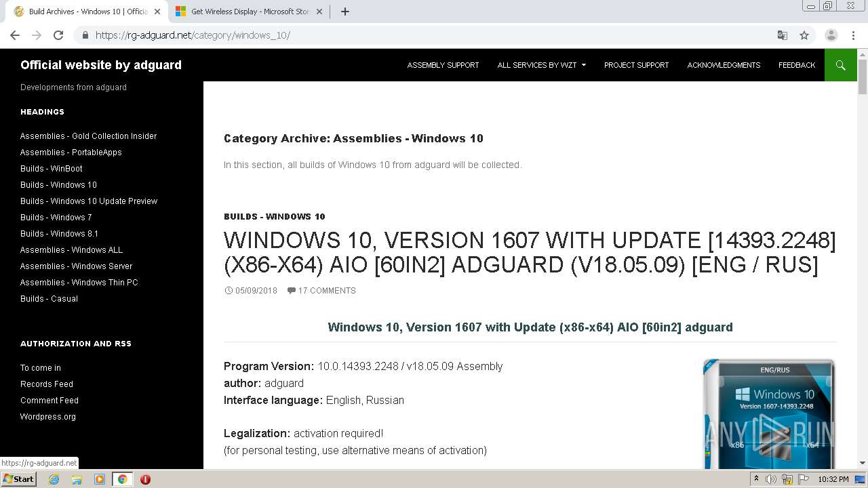Open media player icon in taskbar
This screenshot has height=488, width=868.
click(x=100, y=479)
